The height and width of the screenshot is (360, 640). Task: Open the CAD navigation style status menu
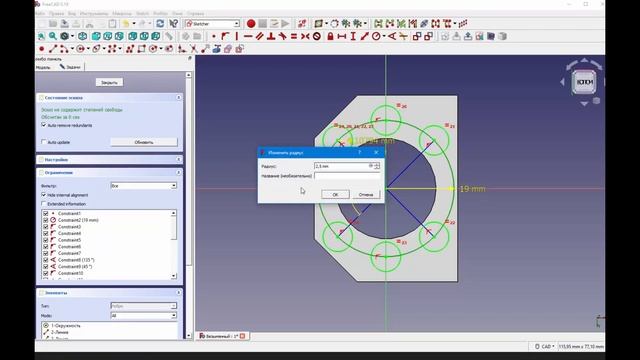tap(545, 347)
